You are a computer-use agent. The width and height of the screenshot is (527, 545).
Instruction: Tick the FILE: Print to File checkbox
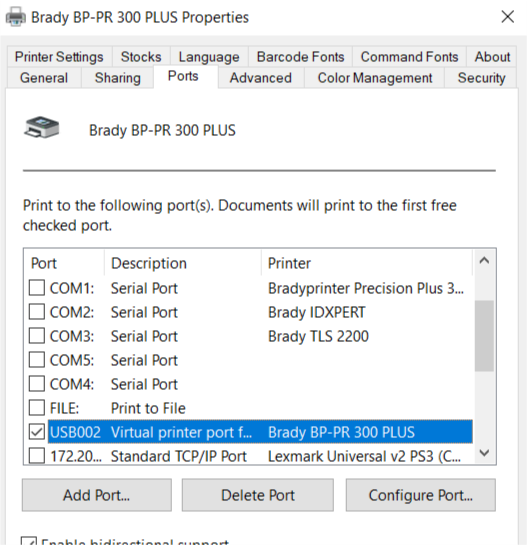point(37,408)
